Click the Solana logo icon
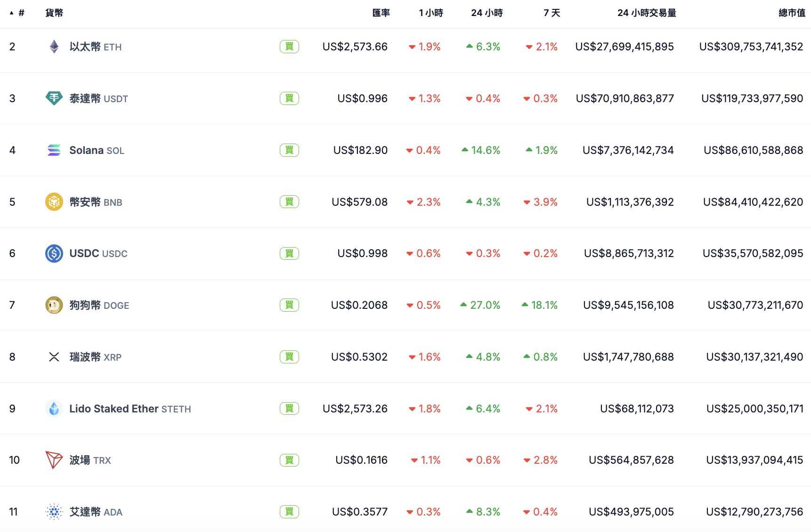811x532 pixels. tap(54, 150)
